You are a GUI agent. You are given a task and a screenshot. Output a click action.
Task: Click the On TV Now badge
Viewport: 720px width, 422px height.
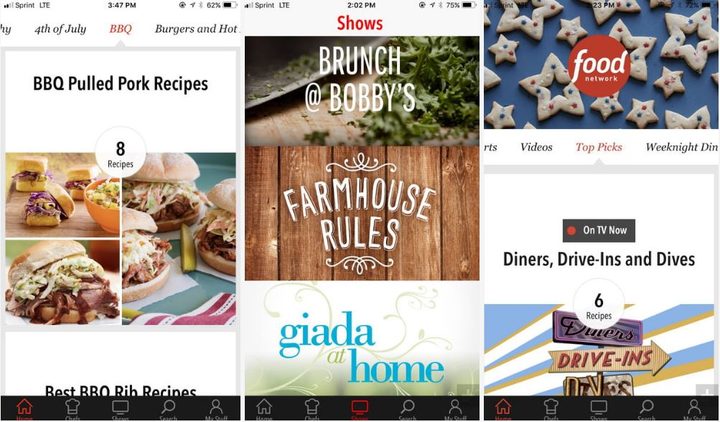(x=599, y=231)
